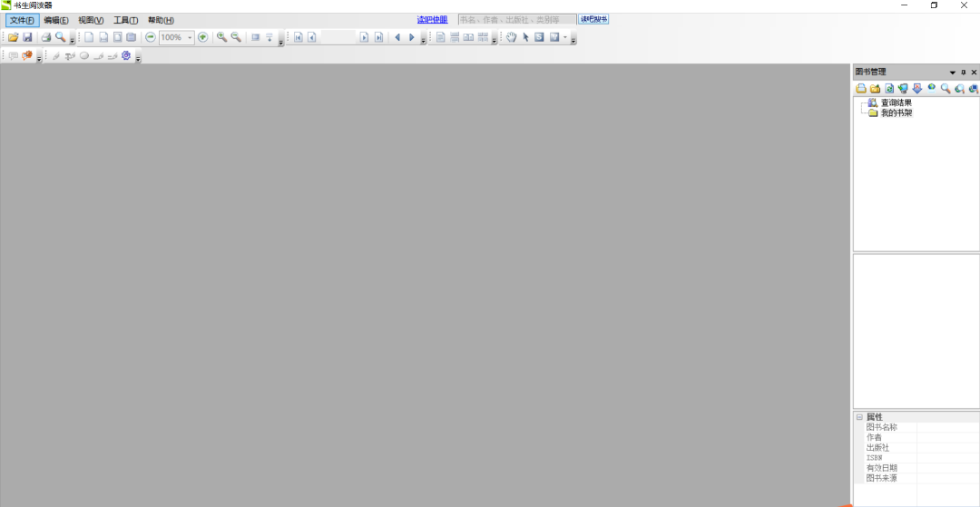Go to the previous page
980x507 pixels.
[311, 37]
